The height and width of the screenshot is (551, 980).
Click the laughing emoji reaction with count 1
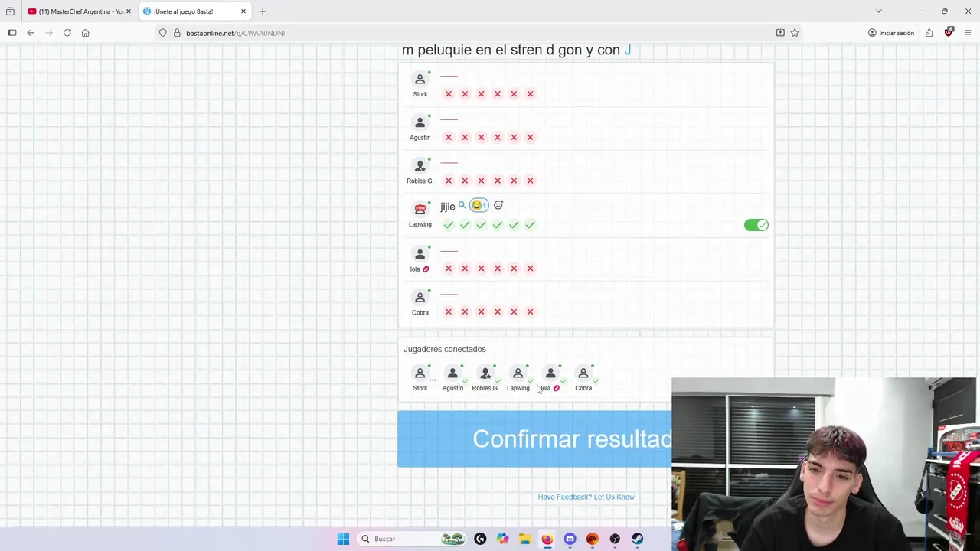point(479,205)
